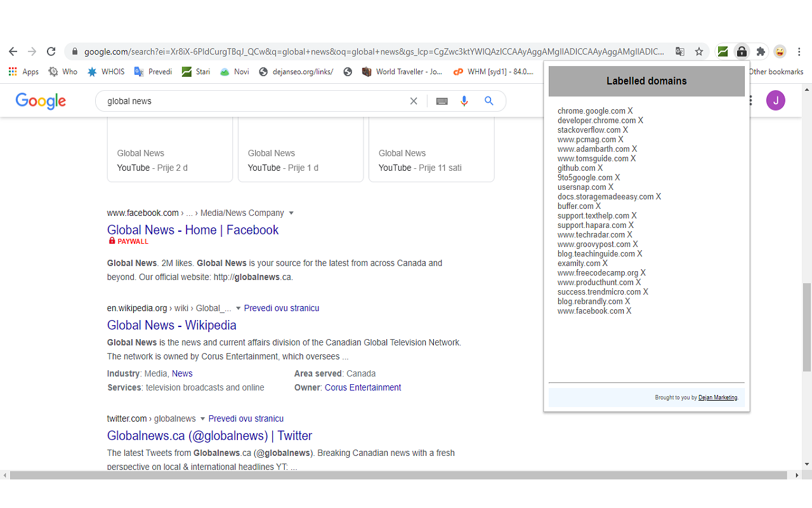Click Prevedi ovu stranicu beside the Wikipedia result
The width and height of the screenshot is (812, 508).
tap(282, 308)
